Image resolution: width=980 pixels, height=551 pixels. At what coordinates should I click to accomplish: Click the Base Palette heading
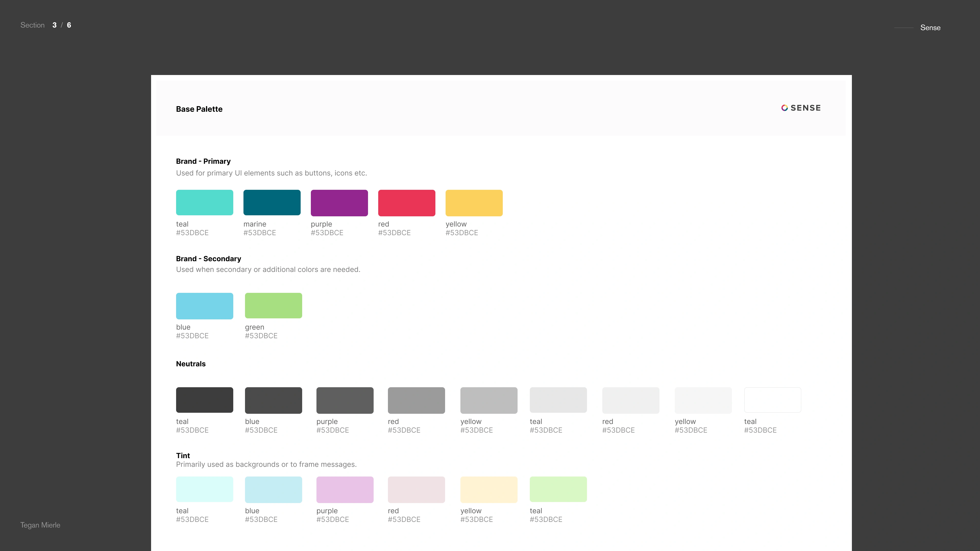pyautogui.click(x=199, y=109)
